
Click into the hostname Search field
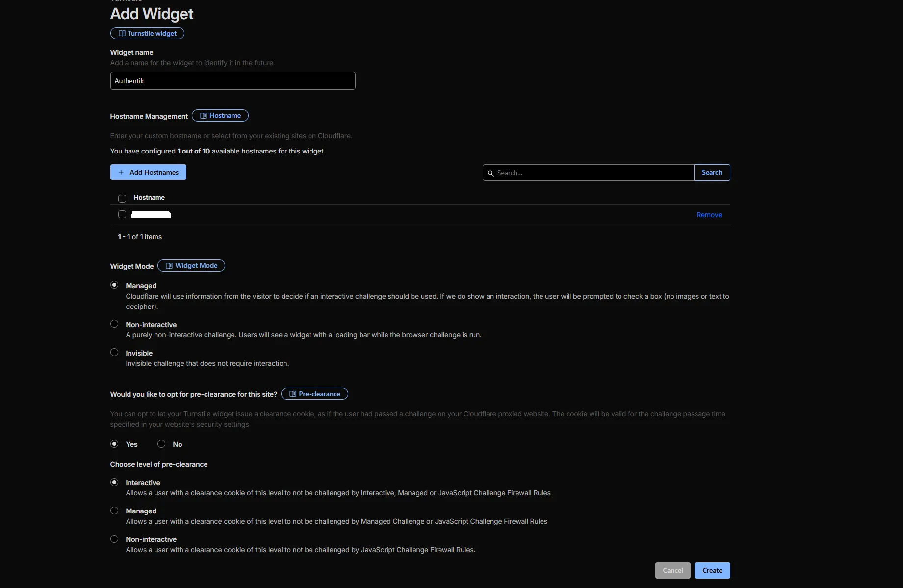click(593, 173)
